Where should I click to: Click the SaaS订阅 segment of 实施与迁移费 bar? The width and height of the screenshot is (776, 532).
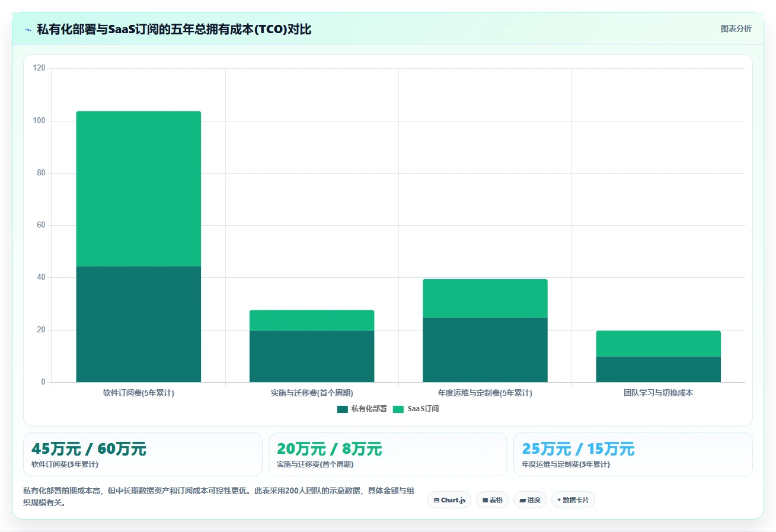click(312, 321)
